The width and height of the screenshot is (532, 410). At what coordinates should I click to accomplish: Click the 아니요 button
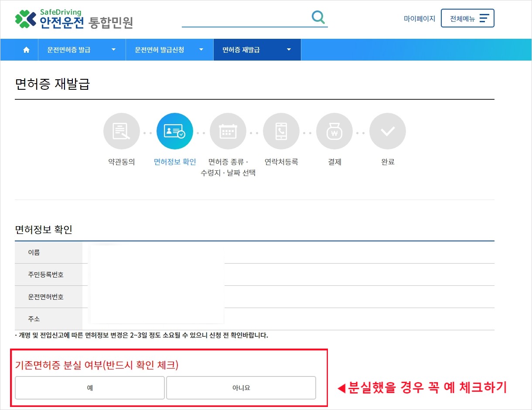(x=241, y=387)
